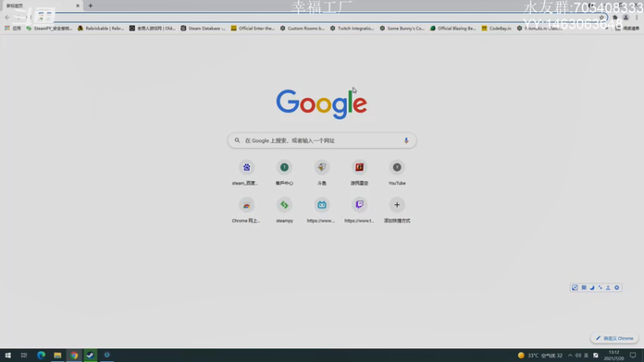Open the notification center icon

point(633,356)
